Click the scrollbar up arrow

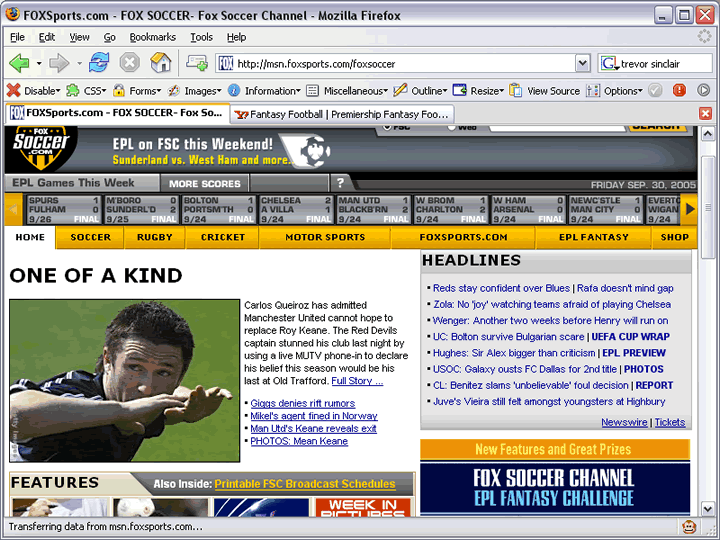click(x=708, y=134)
